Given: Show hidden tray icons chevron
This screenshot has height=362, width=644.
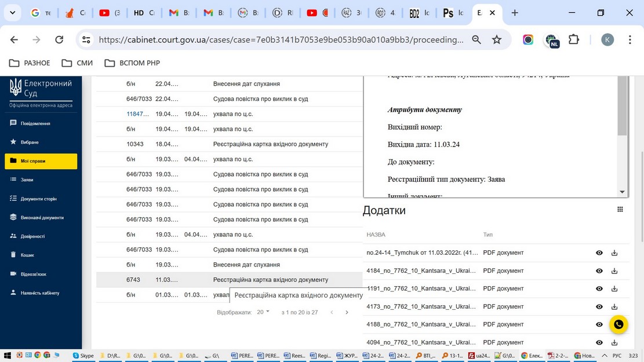Looking at the screenshot, I should pyautogui.click(x=605, y=356).
